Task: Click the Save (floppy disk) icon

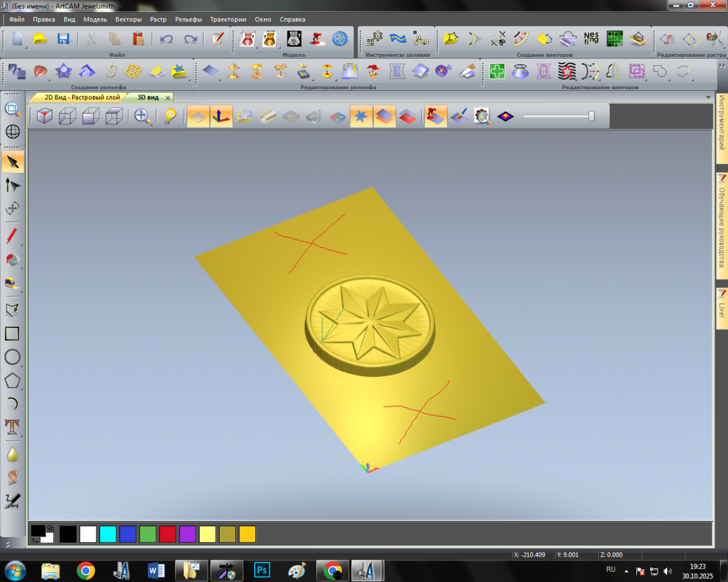Action: [63, 39]
